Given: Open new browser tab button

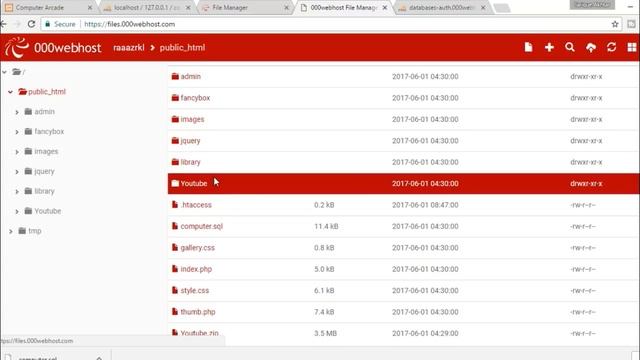Looking at the screenshot, I should (x=502, y=8).
